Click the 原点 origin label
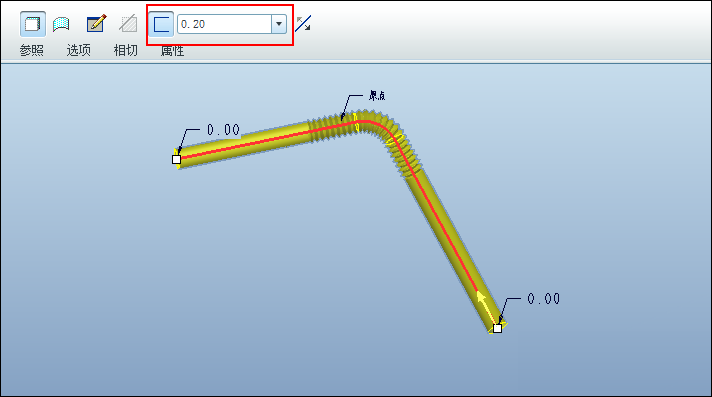Image resolution: width=712 pixels, height=397 pixels. click(377, 96)
